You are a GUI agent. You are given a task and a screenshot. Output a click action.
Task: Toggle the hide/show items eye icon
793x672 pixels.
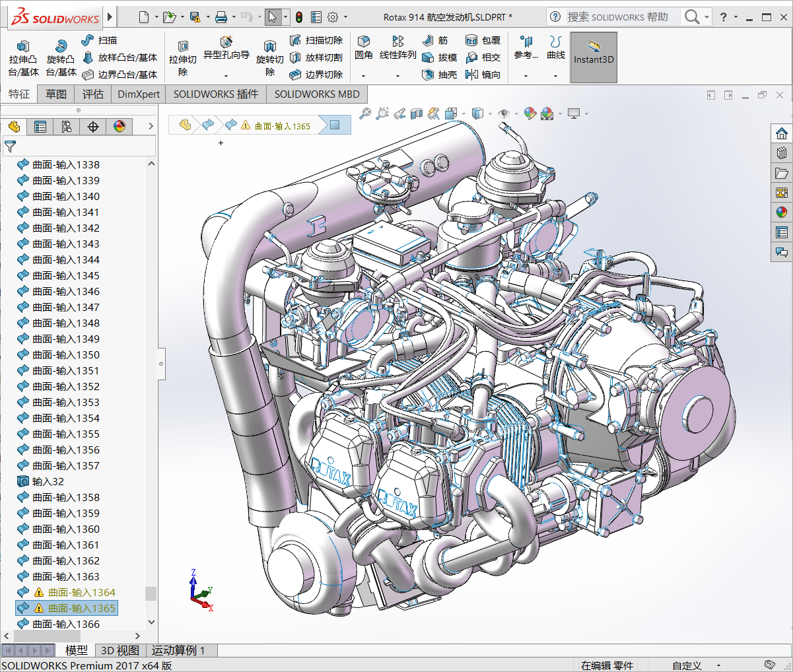click(x=504, y=114)
